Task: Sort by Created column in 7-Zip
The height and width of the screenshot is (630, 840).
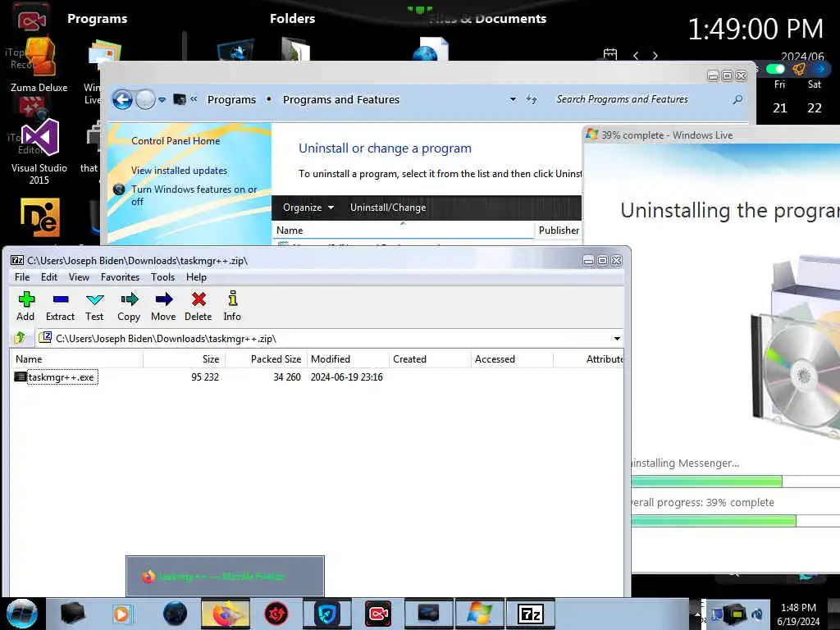Action: point(430,359)
